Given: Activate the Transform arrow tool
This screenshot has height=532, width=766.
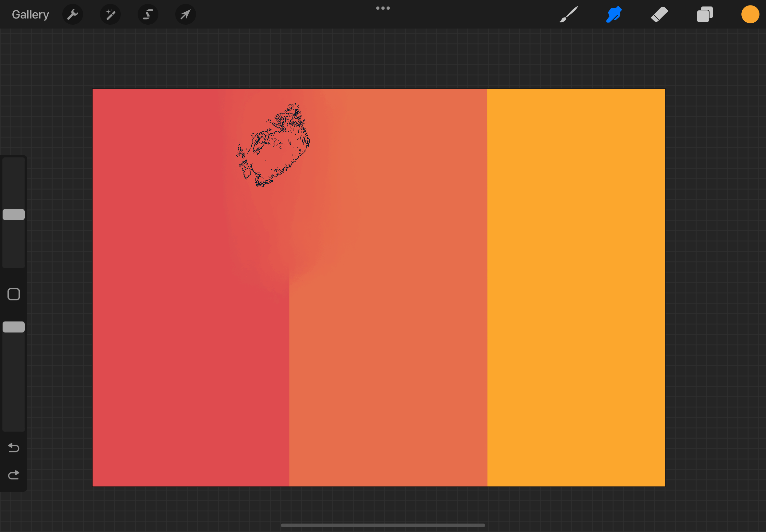Looking at the screenshot, I should [185, 14].
